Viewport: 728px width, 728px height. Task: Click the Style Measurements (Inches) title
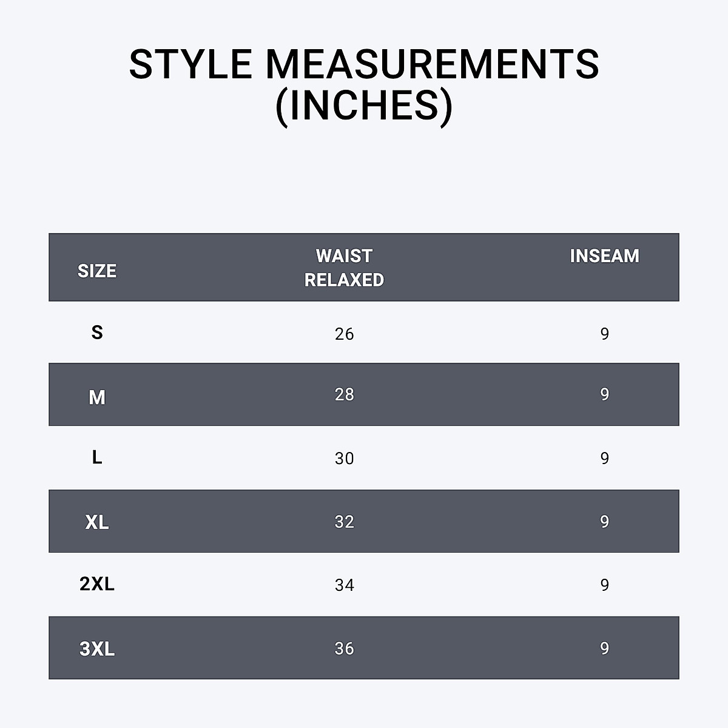click(364, 84)
